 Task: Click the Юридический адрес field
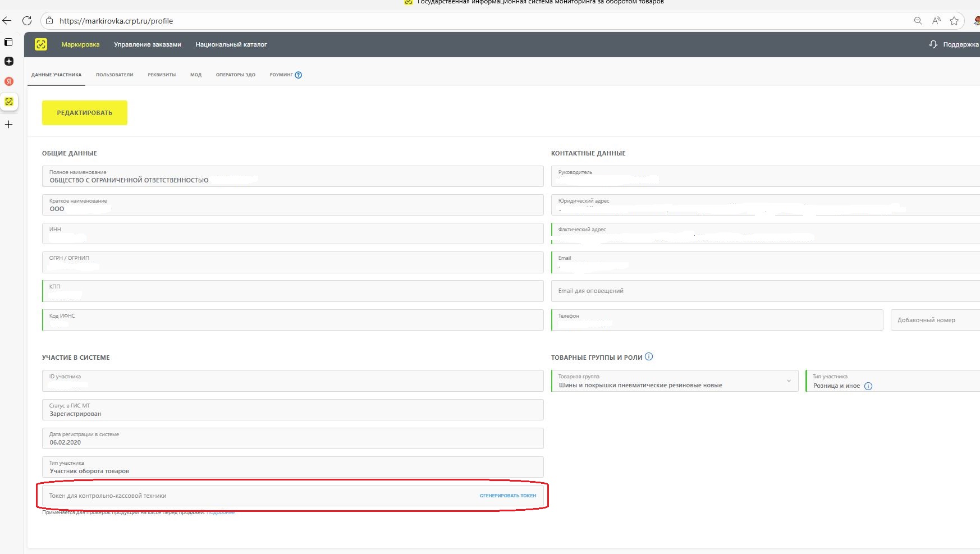point(766,205)
